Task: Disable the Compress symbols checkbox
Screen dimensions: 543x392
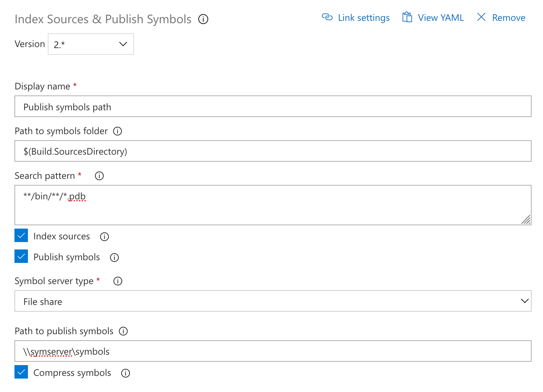Action: (21, 372)
